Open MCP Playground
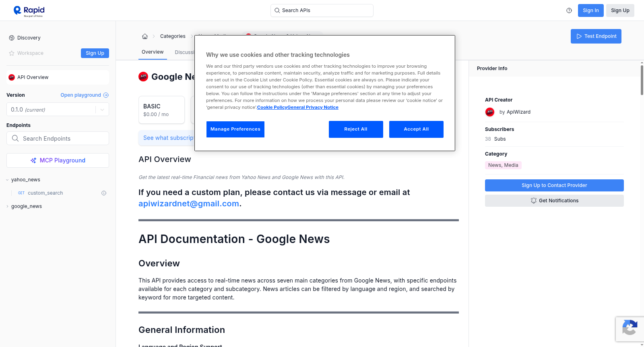This screenshot has height=347, width=644. (x=58, y=160)
